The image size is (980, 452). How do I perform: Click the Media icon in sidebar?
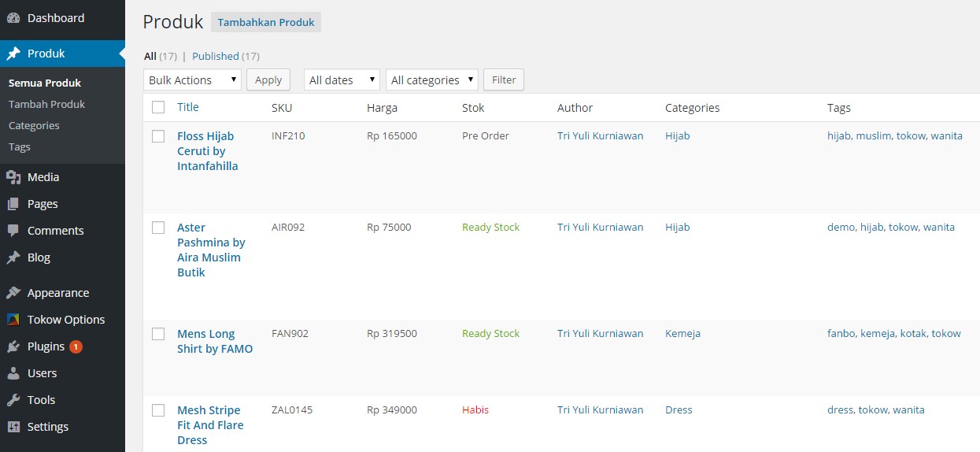click(x=13, y=177)
